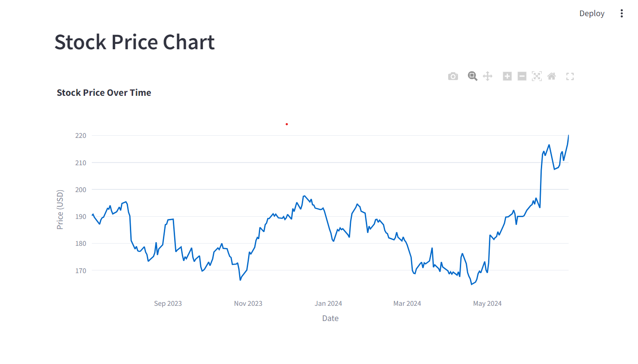Select the Zoom magnifier tool
Image resolution: width=638 pixels, height=364 pixels.
pyautogui.click(x=473, y=76)
